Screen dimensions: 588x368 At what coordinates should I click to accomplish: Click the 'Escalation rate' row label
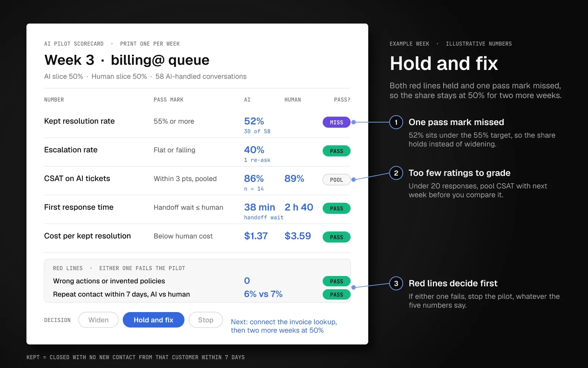[x=71, y=150]
